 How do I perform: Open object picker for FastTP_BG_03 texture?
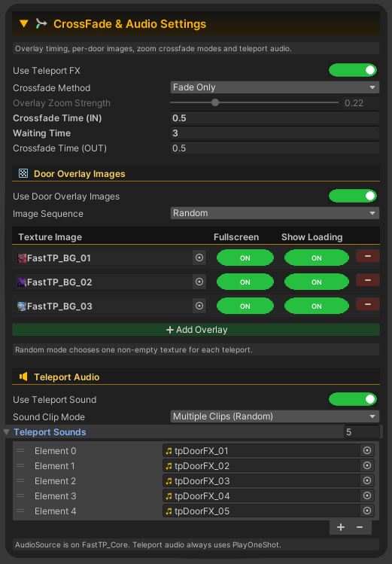coord(199,306)
